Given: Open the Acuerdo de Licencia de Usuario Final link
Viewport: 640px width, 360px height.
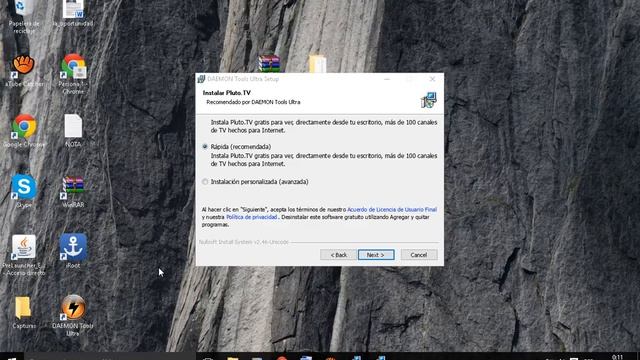Looking at the screenshot, I should [x=392, y=209].
